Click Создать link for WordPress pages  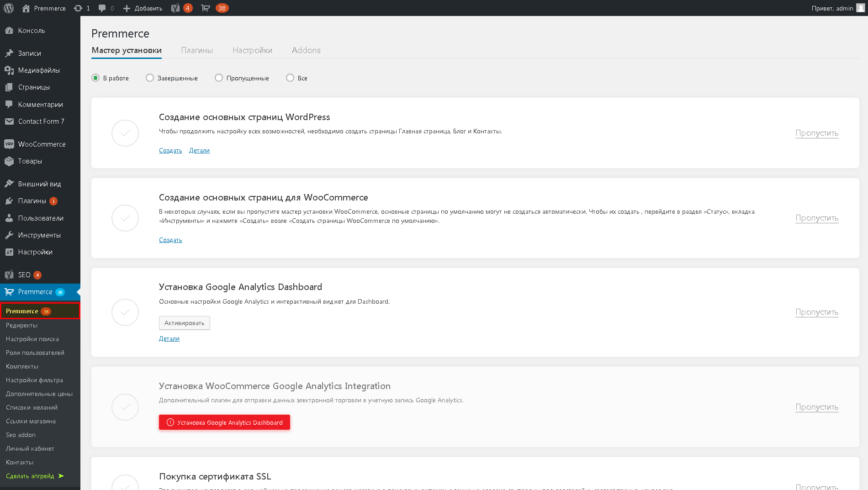(x=170, y=150)
